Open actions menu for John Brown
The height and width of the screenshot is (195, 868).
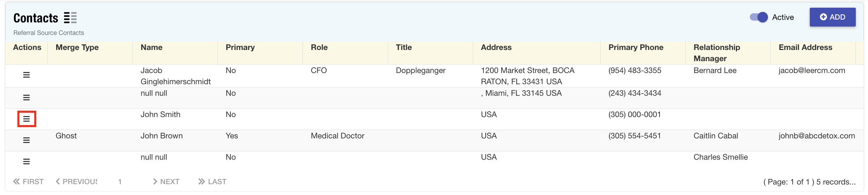(x=26, y=140)
